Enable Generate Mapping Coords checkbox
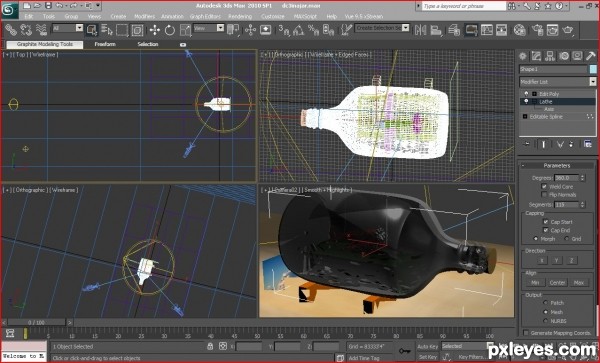Viewport: 600px width, 363px height. pyautogui.click(x=526, y=333)
